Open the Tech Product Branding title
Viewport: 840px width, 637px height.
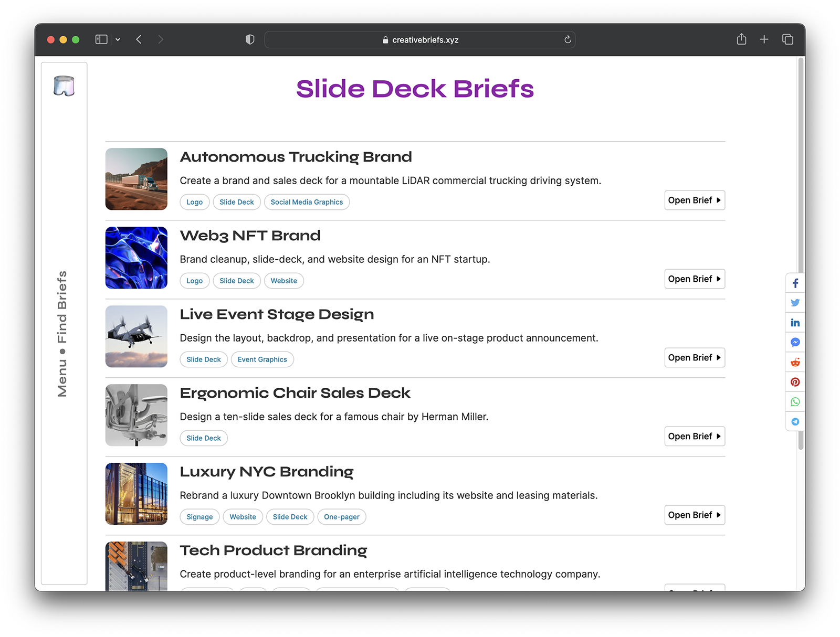(x=274, y=550)
